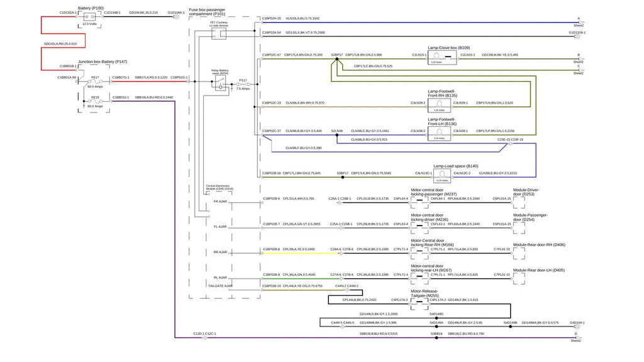Select the S4D149B splice dot
Viewport: 644px width, 362px height.
tap(511, 327)
